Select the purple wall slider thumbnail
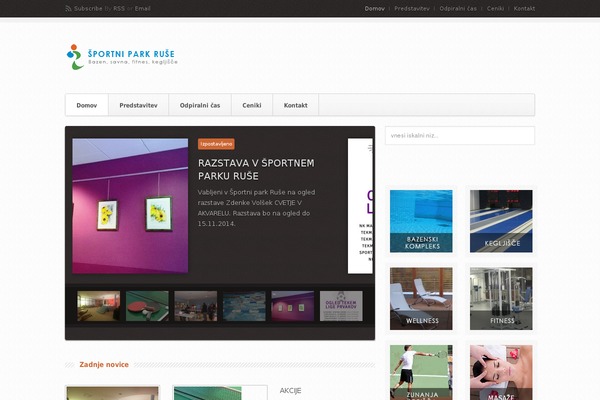600x400 pixels. pyautogui.click(x=293, y=306)
